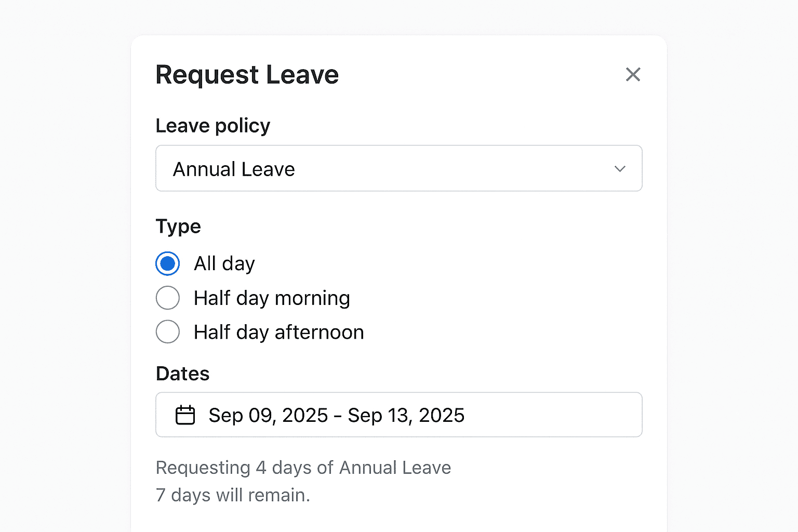
Task: Click the Type section label
Action: pyautogui.click(x=178, y=227)
